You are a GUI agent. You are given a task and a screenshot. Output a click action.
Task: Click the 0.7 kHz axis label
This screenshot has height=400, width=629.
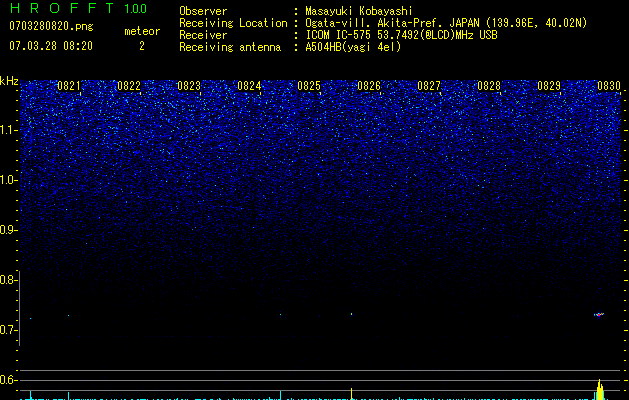9,330
